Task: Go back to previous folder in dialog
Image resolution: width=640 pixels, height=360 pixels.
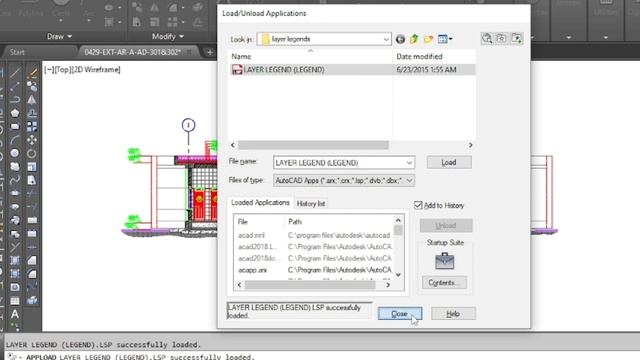Action: coord(400,39)
